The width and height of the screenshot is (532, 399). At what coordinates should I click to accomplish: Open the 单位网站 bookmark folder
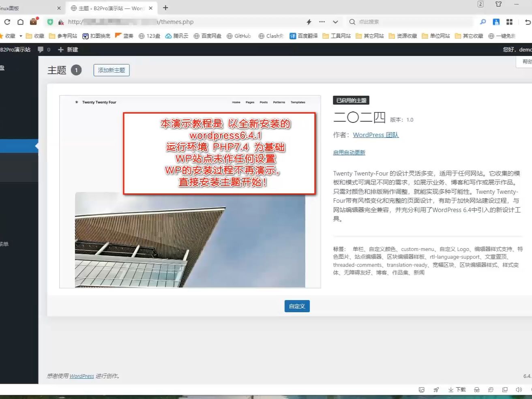click(435, 36)
